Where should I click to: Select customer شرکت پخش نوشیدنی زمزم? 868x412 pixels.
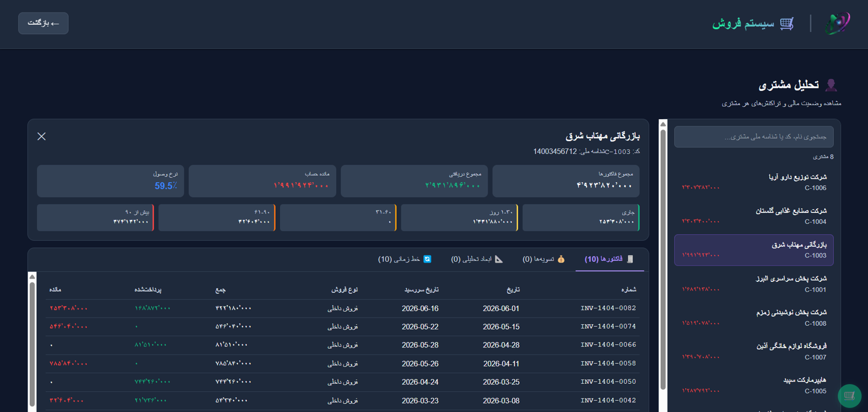point(754,318)
